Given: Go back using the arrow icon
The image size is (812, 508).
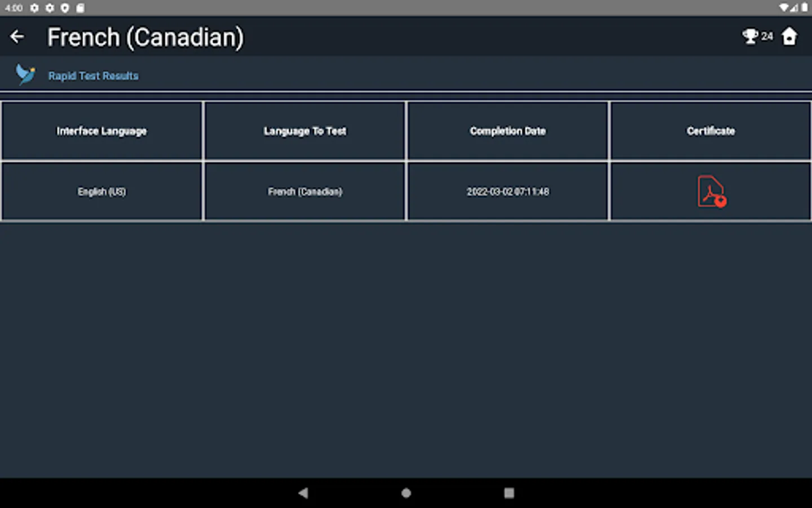Looking at the screenshot, I should tap(17, 37).
